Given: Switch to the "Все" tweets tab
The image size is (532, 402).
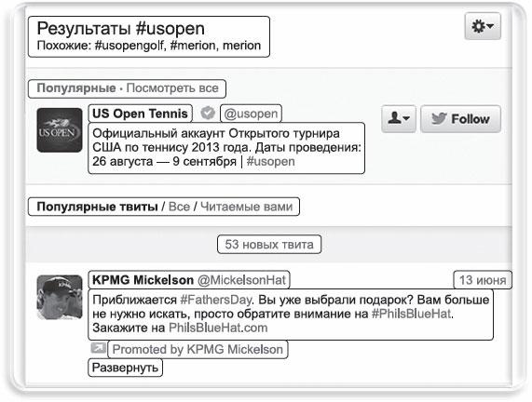Looking at the screenshot, I should coord(179,207).
